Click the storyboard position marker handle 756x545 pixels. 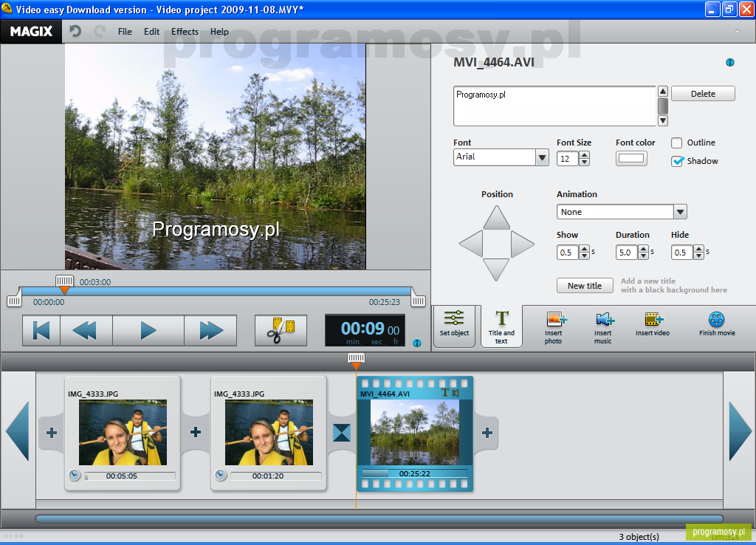(x=356, y=358)
